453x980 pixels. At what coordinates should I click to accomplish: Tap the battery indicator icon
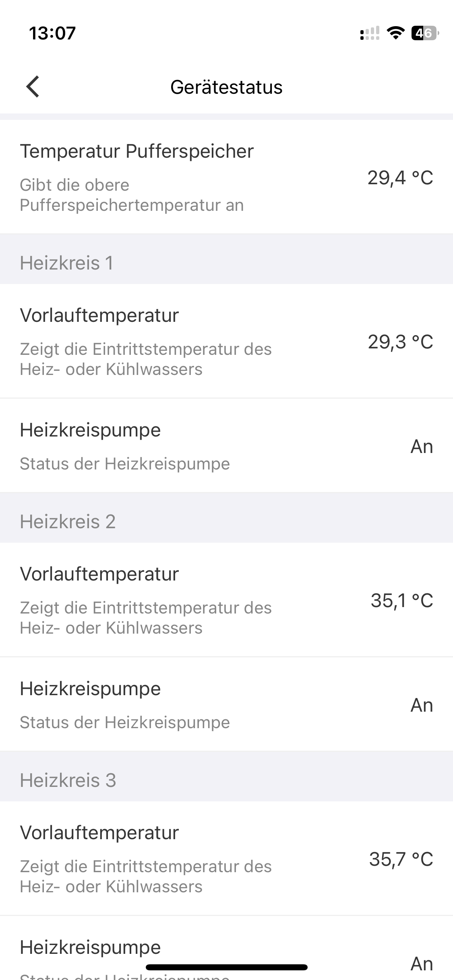pos(425,33)
